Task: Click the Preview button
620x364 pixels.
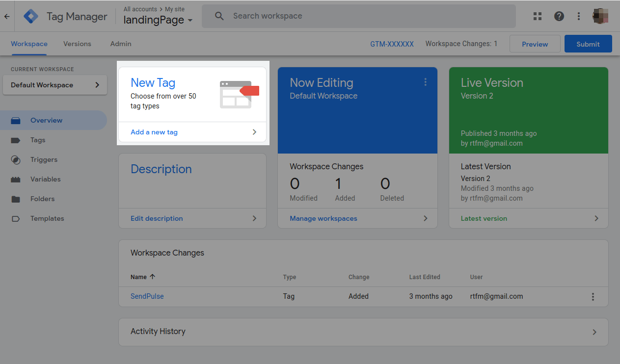Action: tap(535, 44)
